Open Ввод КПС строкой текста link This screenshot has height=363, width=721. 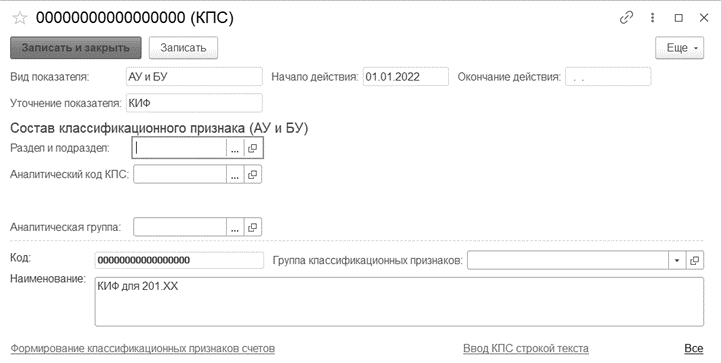[x=526, y=348]
